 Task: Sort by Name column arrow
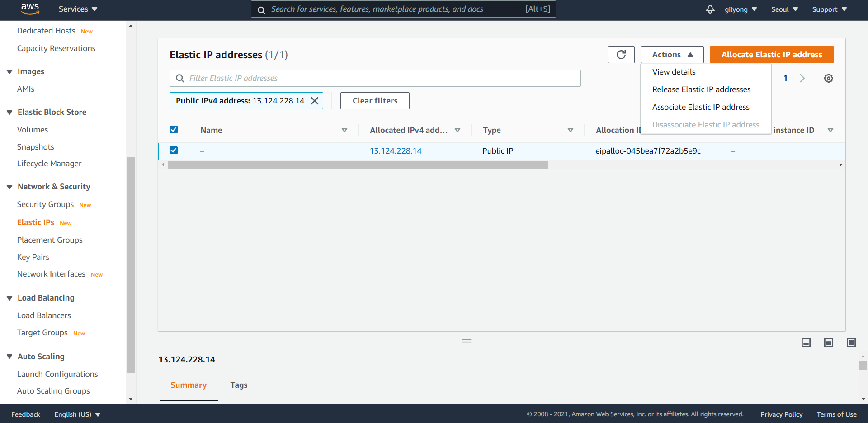tap(344, 130)
